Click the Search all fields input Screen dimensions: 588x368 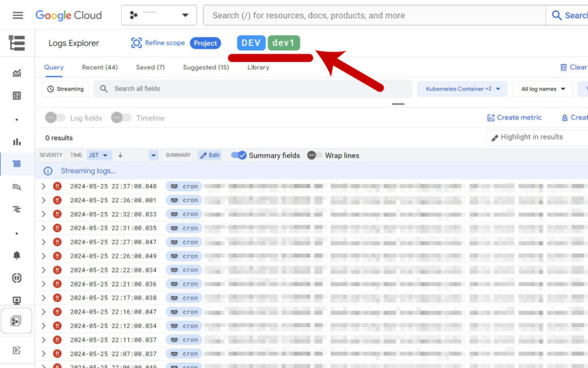pyautogui.click(x=253, y=89)
